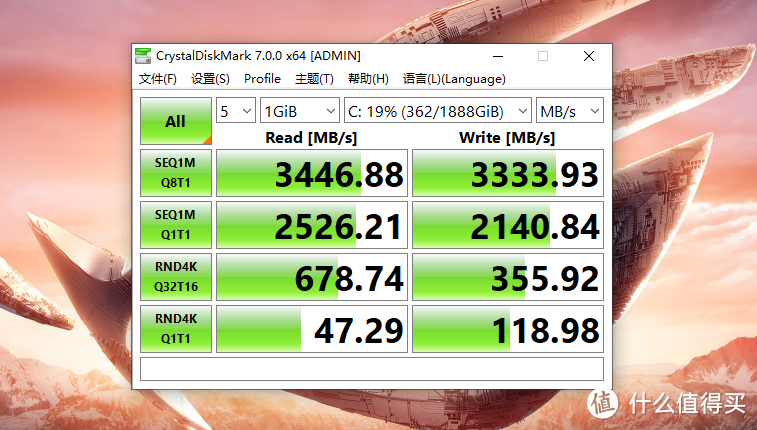Expand the MB/s unit dropdown
757x430 pixels.
570,111
